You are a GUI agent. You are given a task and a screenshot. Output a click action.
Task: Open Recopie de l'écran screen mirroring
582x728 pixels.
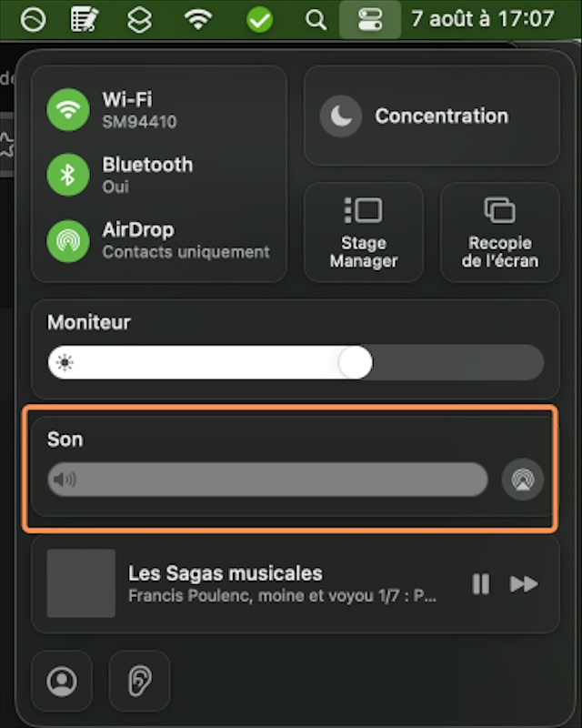499,232
